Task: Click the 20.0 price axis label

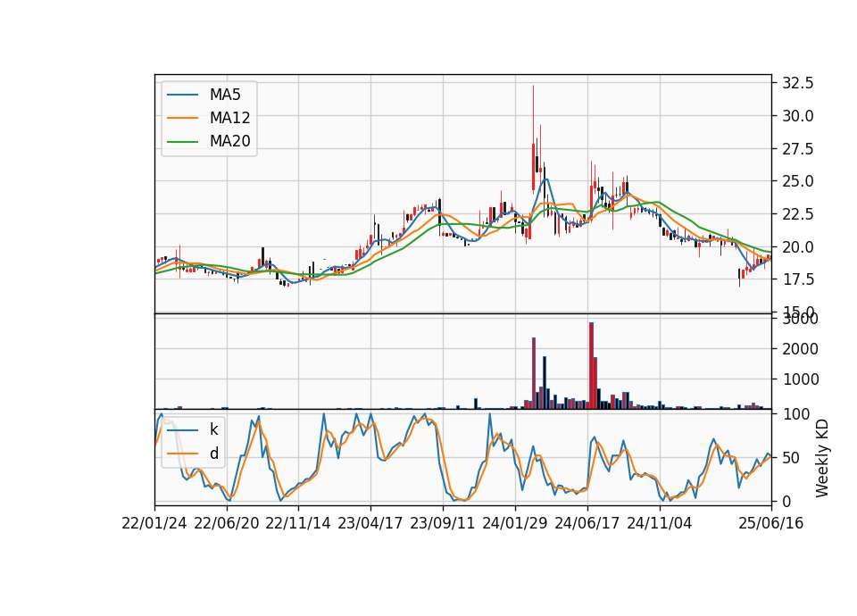Action: (x=798, y=246)
